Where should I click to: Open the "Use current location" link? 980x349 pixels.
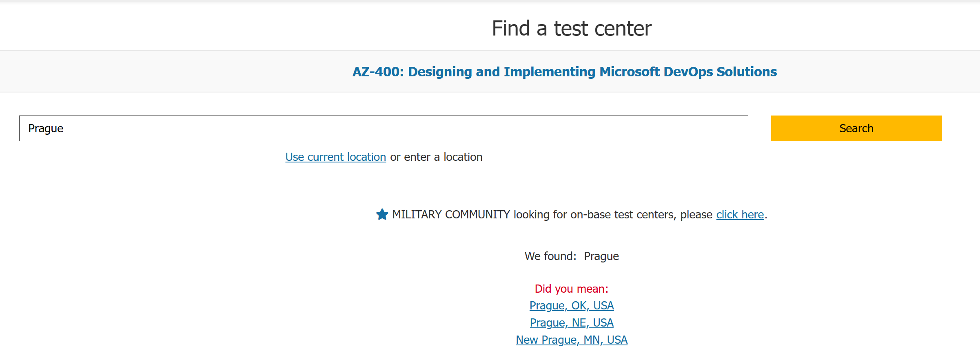335,157
